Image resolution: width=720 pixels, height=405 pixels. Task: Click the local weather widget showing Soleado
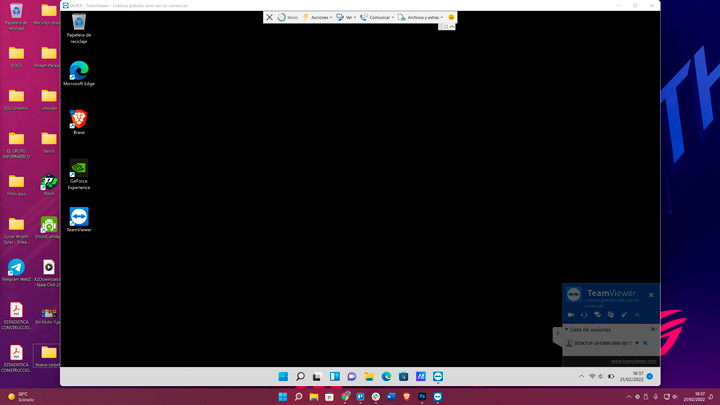click(21, 397)
